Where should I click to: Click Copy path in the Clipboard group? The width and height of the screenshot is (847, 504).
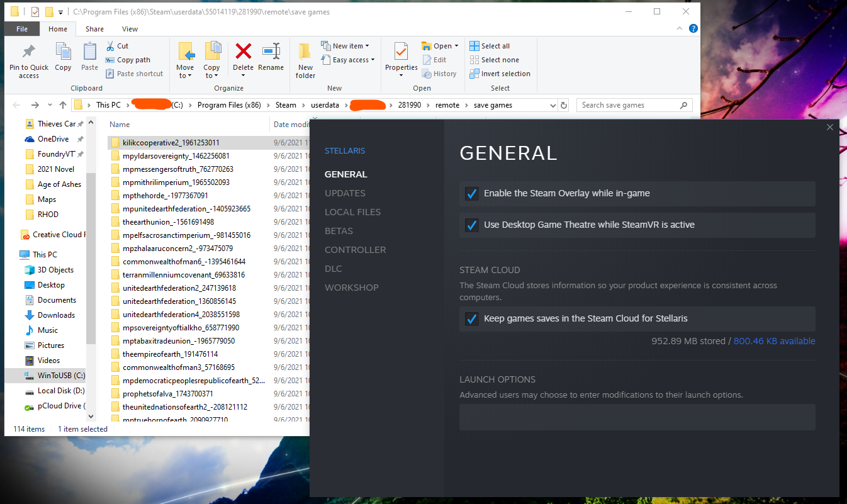point(128,60)
